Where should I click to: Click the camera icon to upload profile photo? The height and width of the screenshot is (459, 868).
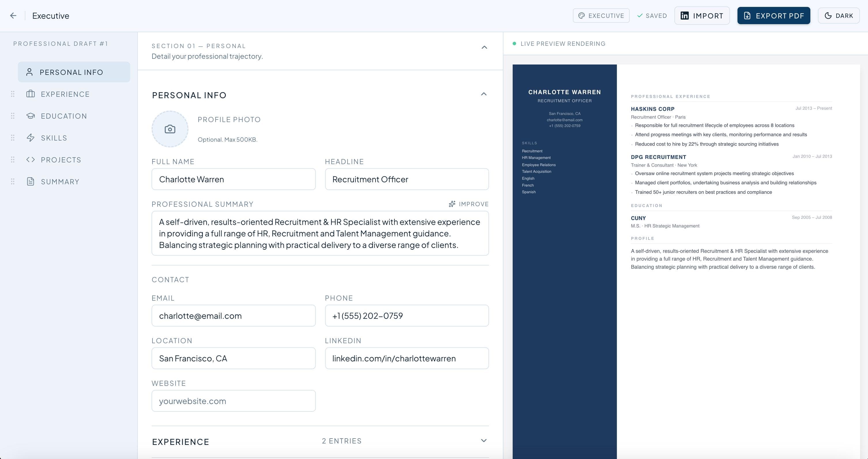[x=170, y=129]
